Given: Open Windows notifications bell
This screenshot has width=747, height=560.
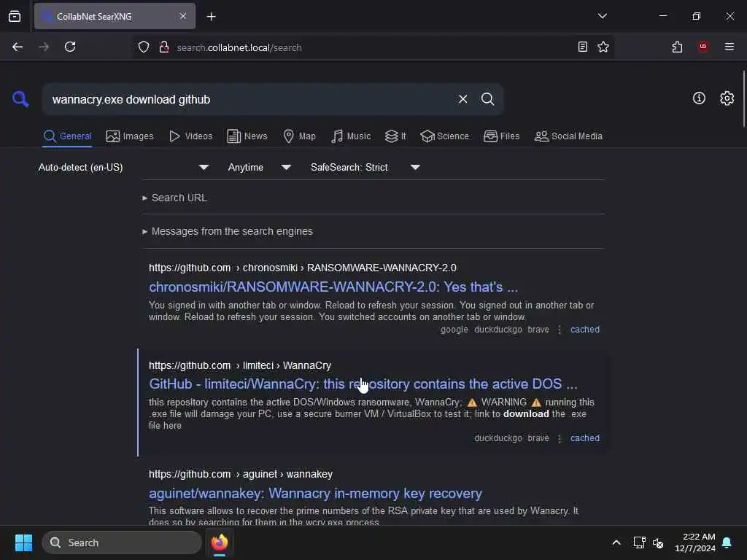Looking at the screenshot, I should tap(727, 542).
